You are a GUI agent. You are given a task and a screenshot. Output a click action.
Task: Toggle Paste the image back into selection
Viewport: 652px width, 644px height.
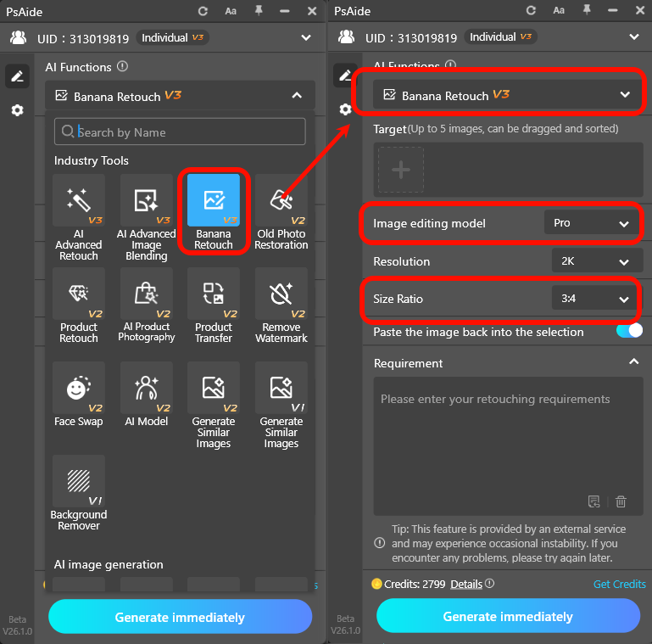pyautogui.click(x=629, y=331)
